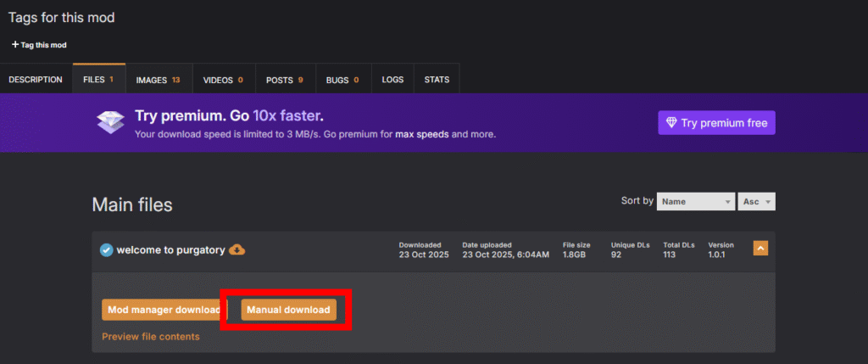Switch to the Description tab
Screen dimensions: 868x364
[x=36, y=80]
